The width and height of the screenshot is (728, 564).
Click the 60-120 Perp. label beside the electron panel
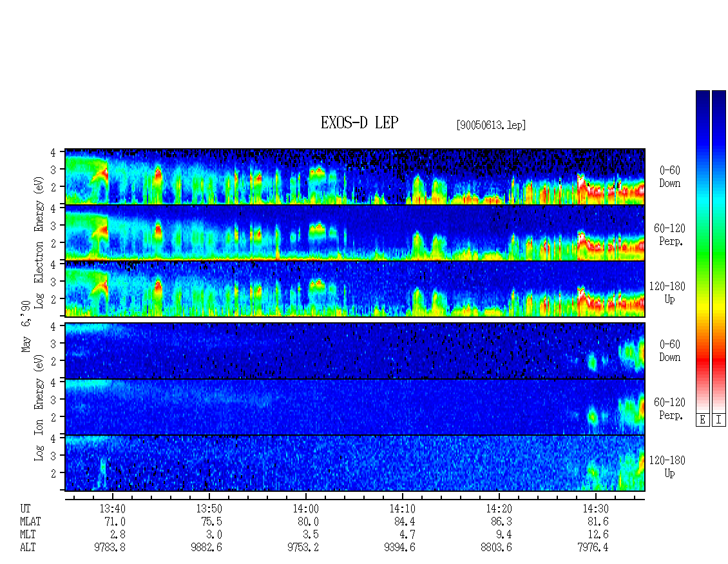[x=669, y=235]
